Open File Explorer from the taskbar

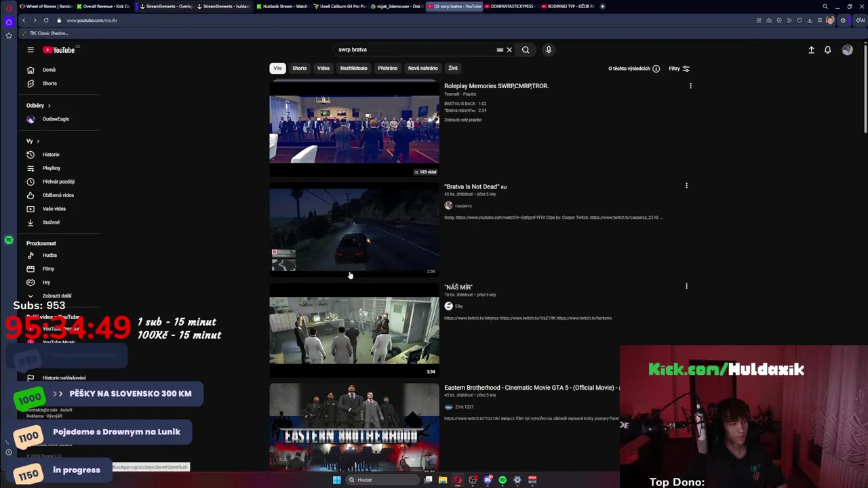click(443, 480)
